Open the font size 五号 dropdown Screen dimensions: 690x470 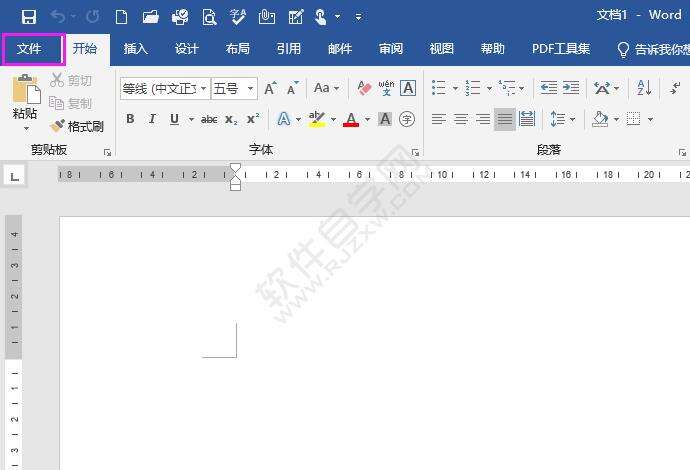tap(250, 88)
